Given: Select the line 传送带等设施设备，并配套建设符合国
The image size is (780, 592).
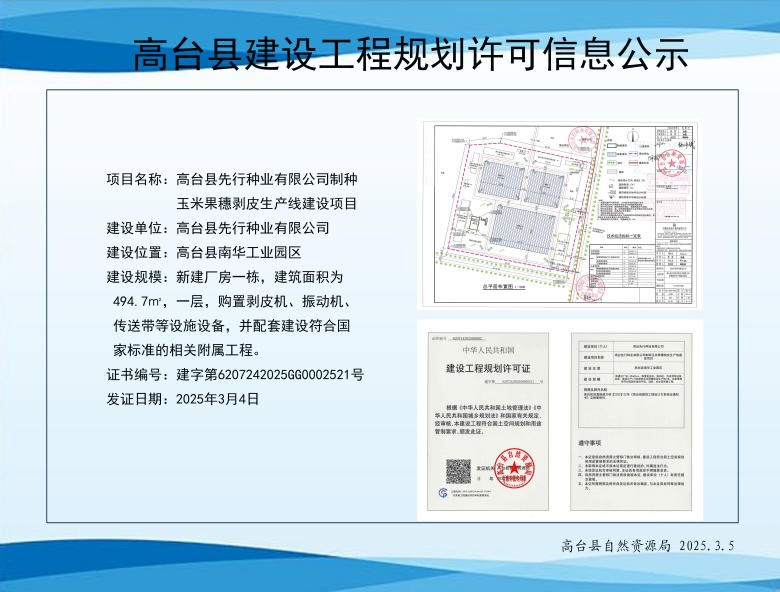Looking at the screenshot, I should [232, 325].
